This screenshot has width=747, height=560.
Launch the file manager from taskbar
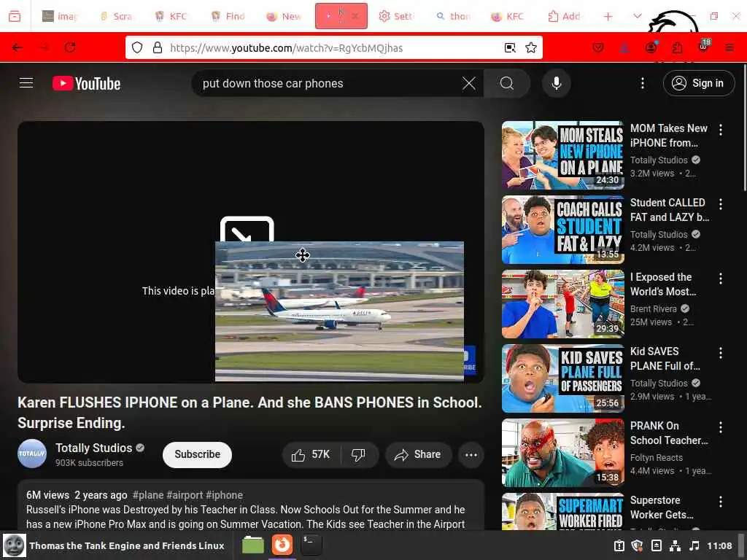point(253,545)
